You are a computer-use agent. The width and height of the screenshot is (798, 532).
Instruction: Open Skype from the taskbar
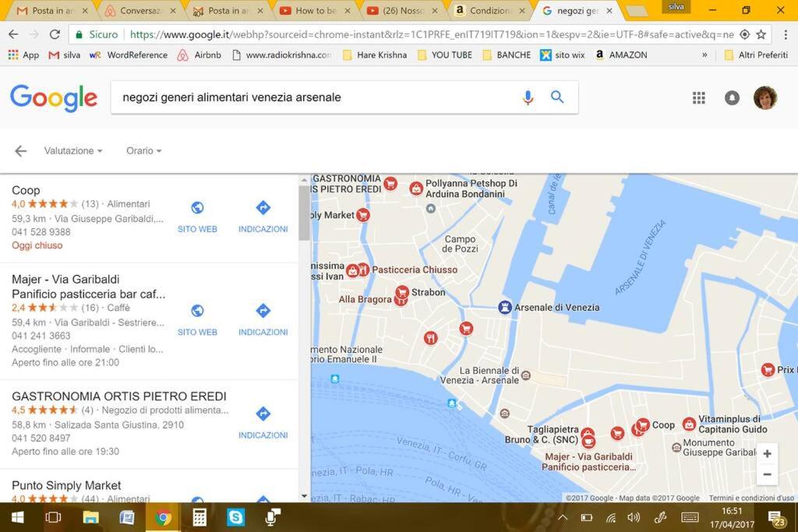click(x=235, y=517)
